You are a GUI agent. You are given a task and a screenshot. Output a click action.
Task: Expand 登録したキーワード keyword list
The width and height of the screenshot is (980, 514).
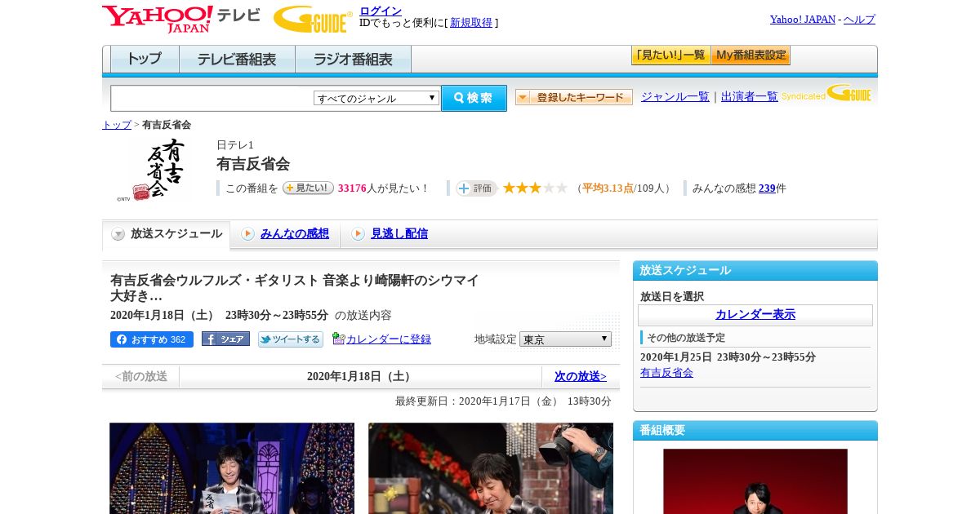pos(574,97)
